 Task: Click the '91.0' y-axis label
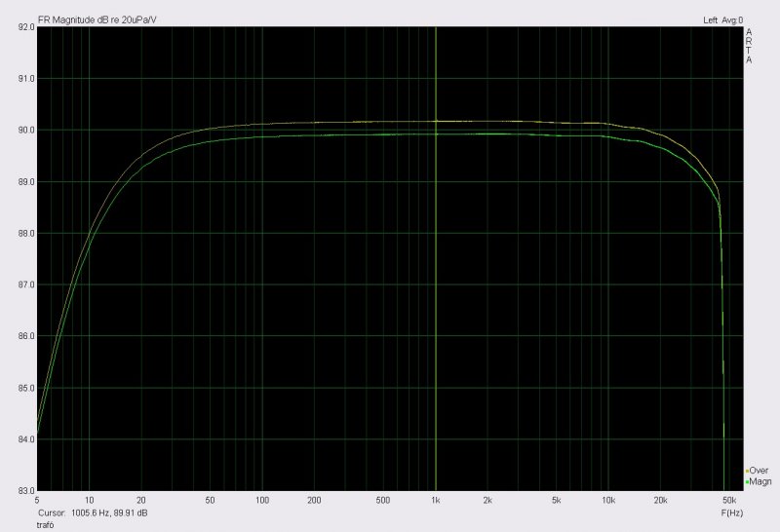click(27, 79)
